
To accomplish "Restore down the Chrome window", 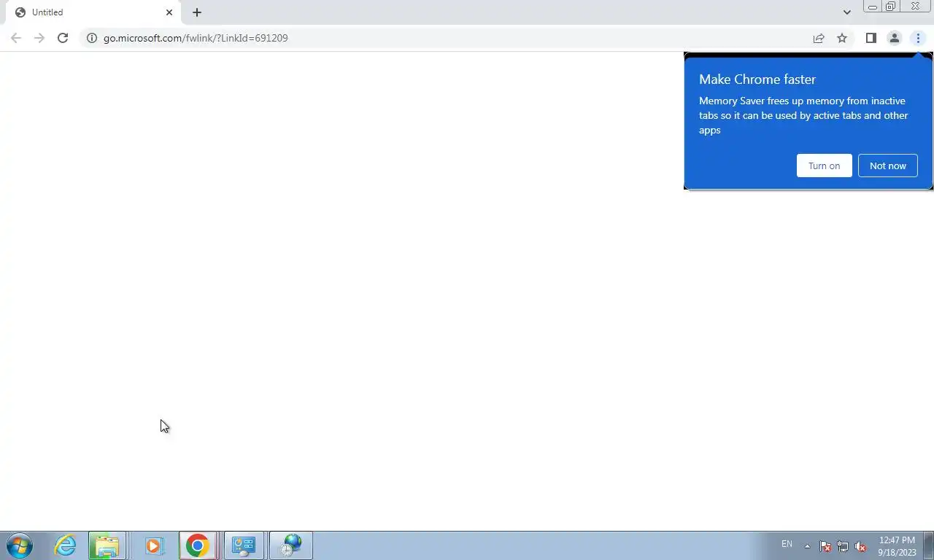I will [x=890, y=7].
